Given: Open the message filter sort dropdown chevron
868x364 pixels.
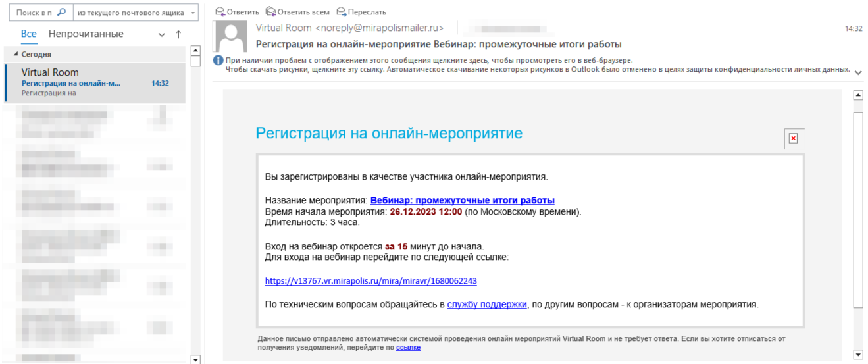Looking at the screenshot, I should click(x=162, y=35).
